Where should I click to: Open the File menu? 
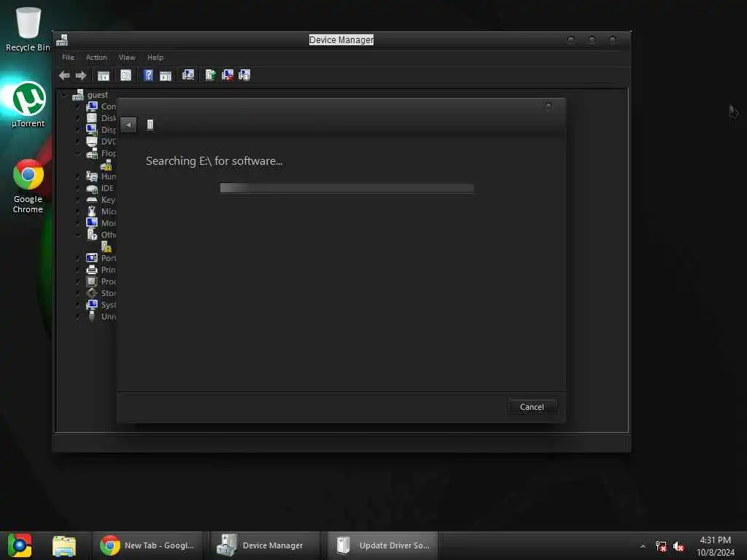pos(68,57)
